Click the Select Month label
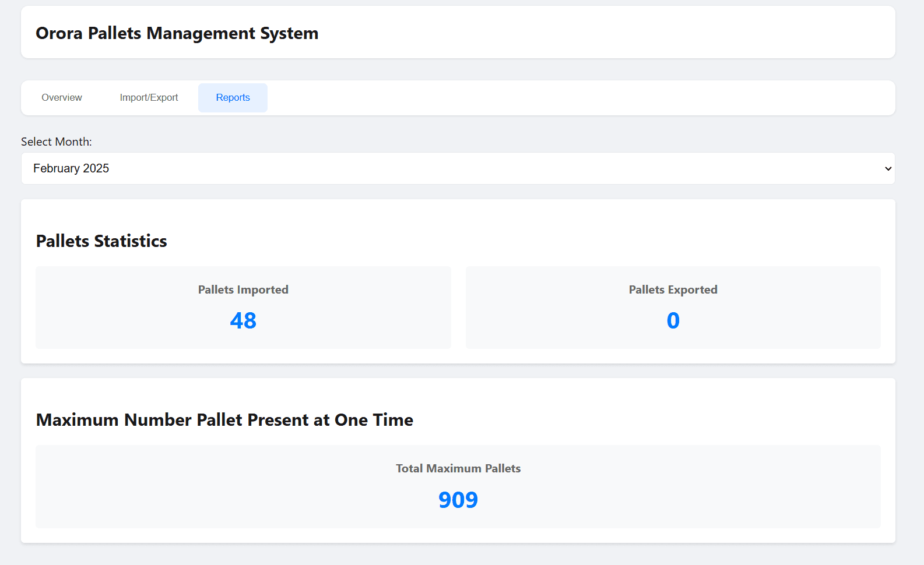Viewport: 924px width, 565px height. [x=57, y=142]
